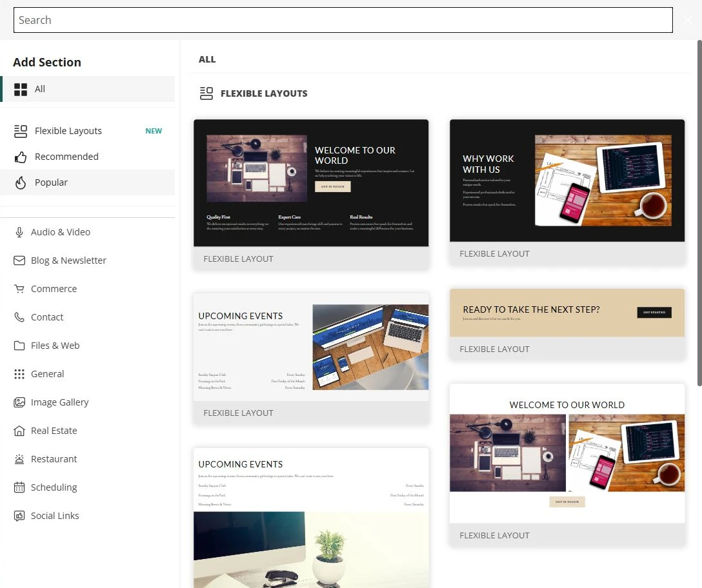Click Get In Touch in white layout preview

coord(567,502)
